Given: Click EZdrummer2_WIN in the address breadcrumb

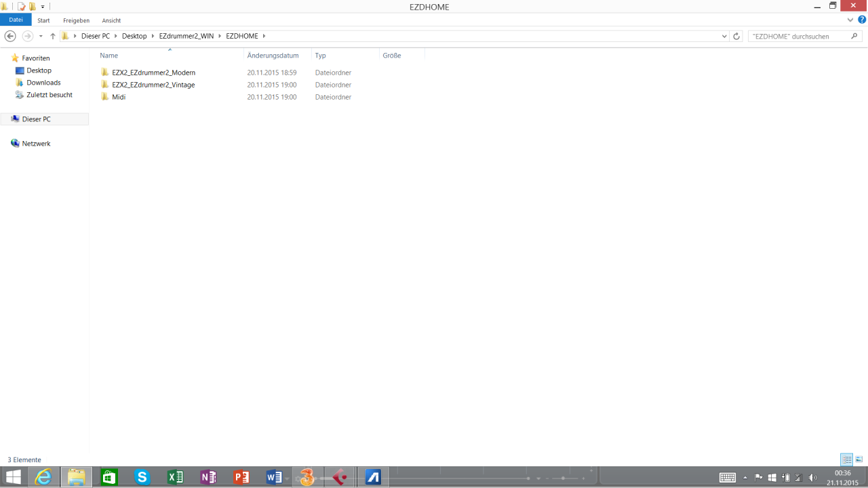Looking at the screenshot, I should pyautogui.click(x=186, y=36).
